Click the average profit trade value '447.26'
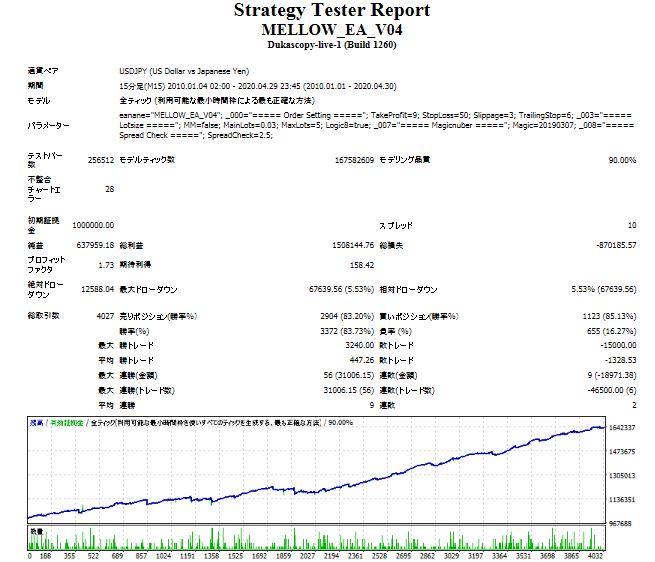The width and height of the screenshot is (655, 562). pos(362,360)
